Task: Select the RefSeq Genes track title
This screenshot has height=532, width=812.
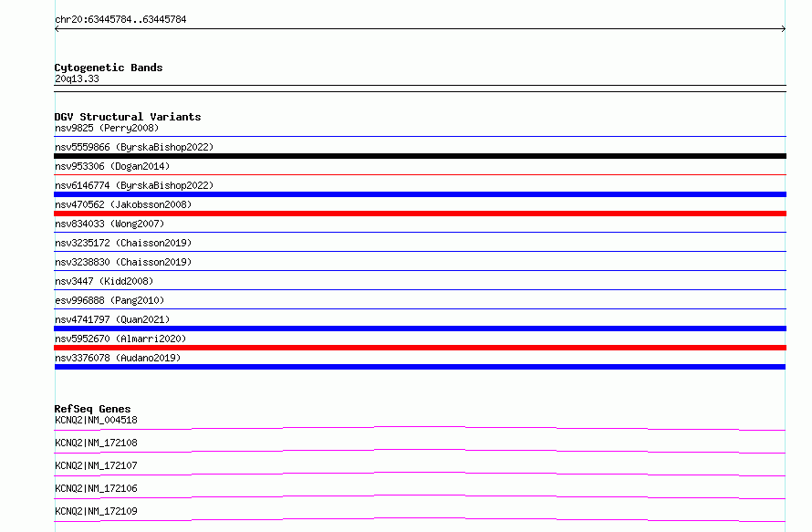Action: click(x=93, y=409)
